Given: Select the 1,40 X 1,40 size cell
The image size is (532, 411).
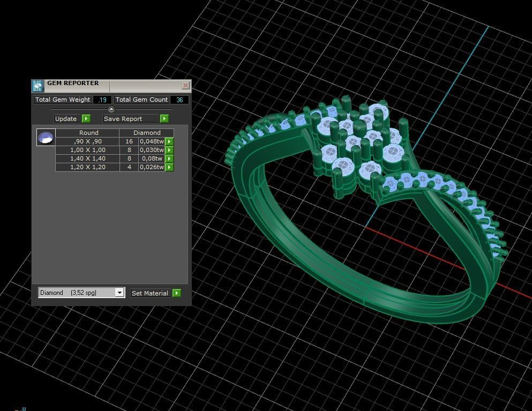Looking at the screenshot, I should tap(87, 158).
